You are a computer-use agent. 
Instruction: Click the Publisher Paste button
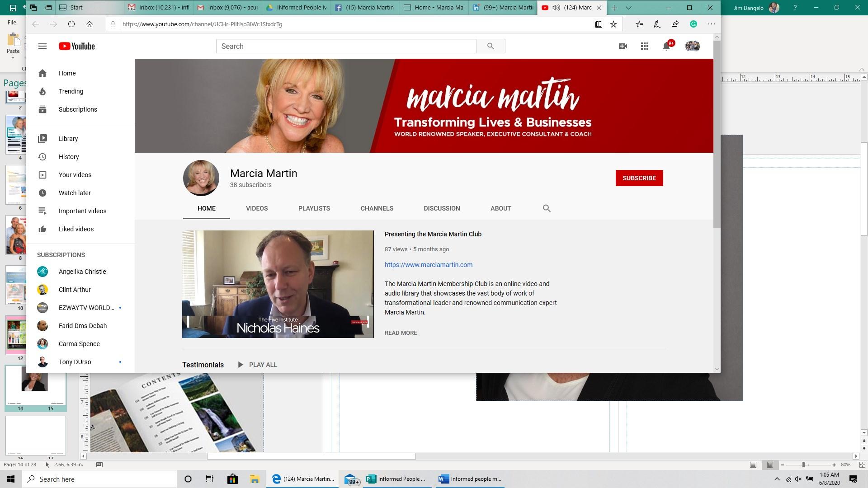click(13, 44)
